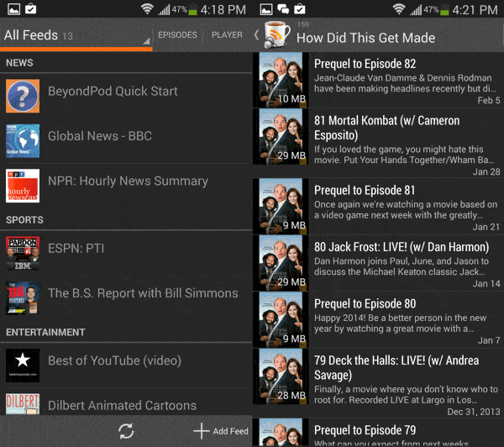Open the BeyondPod Quick Start feed
The width and height of the screenshot is (504, 447).
click(126, 96)
